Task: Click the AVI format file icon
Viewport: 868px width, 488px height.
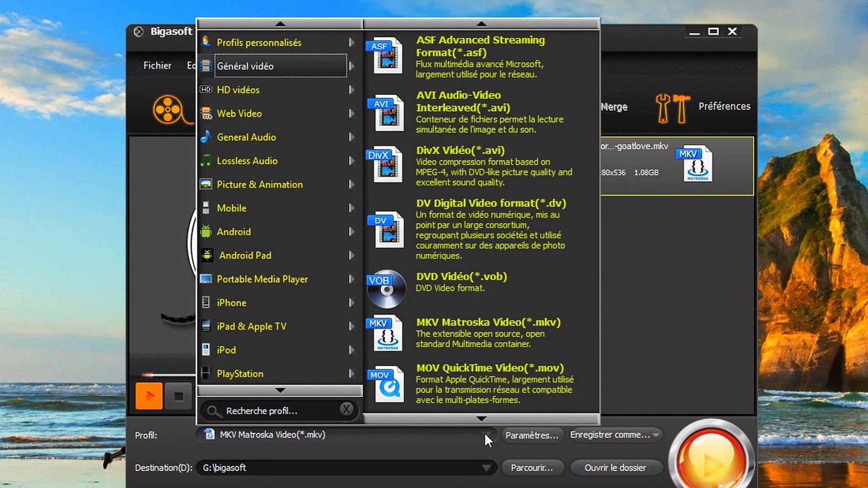Action: pyautogui.click(x=385, y=113)
